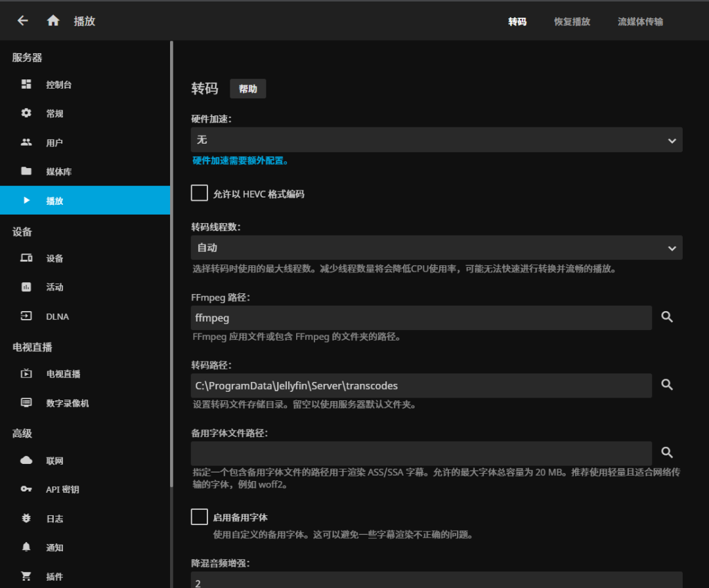The height and width of the screenshot is (588, 709).
Task: Click the bell icon for 通知
Action: click(x=26, y=547)
